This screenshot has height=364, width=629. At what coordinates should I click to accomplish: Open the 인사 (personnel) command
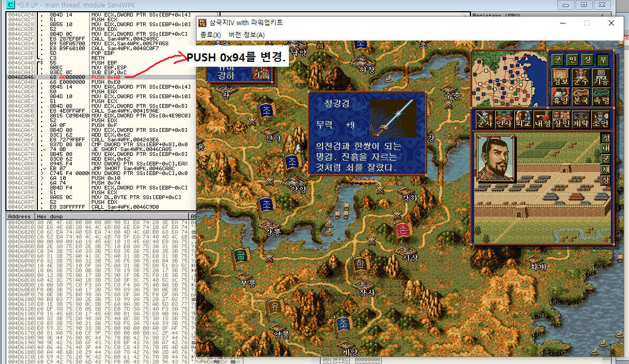(x=504, y=120)
